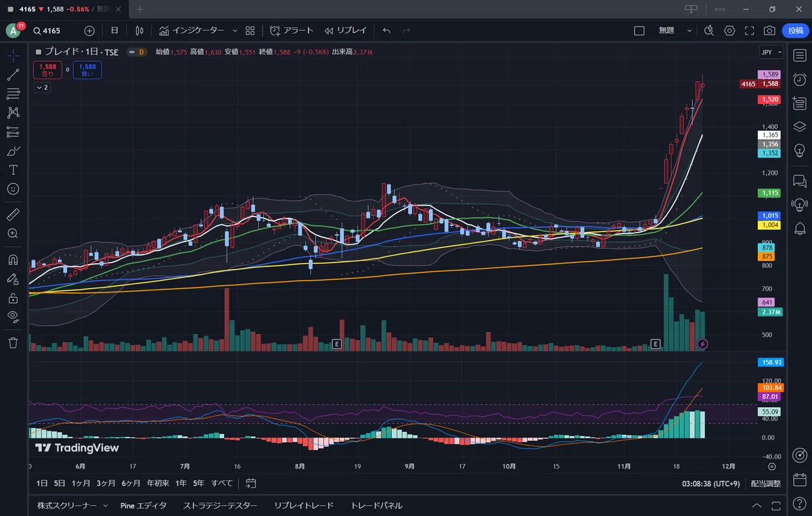The image size is (812, 516).
Task: Open a new tab with plus
Action: tap(140, 9)
